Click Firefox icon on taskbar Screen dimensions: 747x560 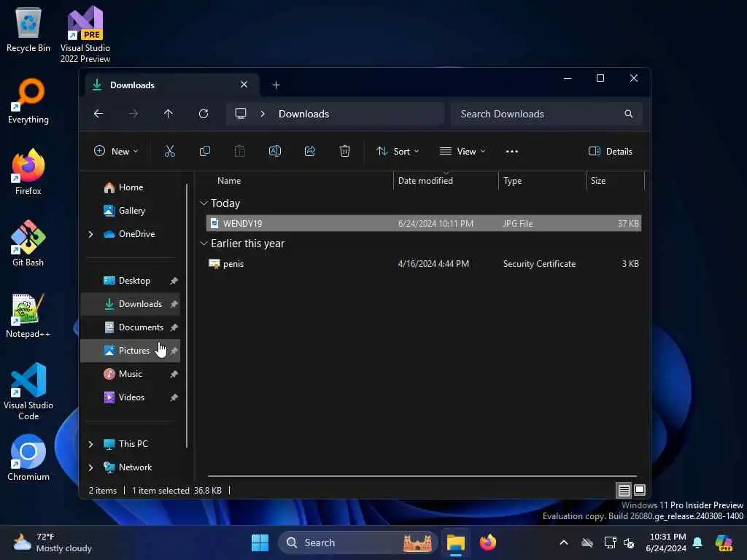click(488, 542)
